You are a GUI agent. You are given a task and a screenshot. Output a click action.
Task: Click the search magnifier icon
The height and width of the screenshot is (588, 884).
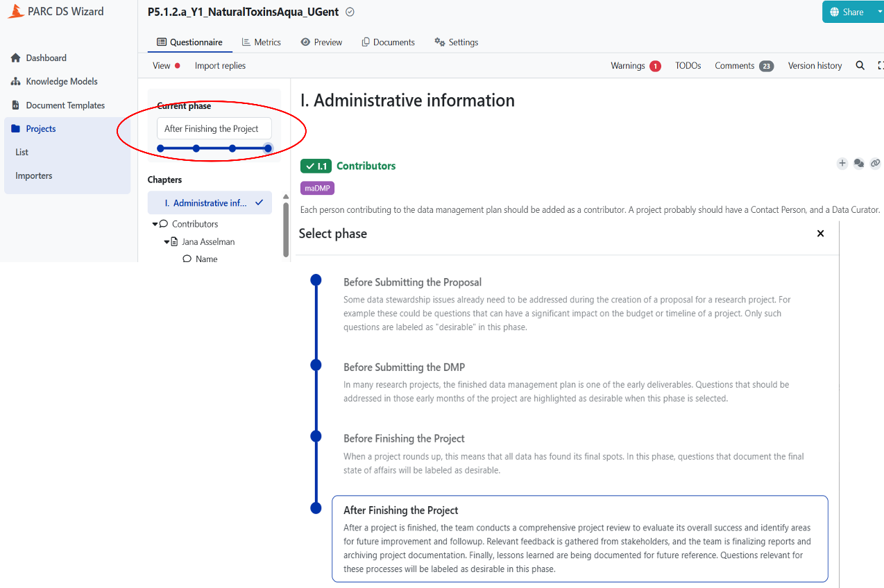(860, 66)
